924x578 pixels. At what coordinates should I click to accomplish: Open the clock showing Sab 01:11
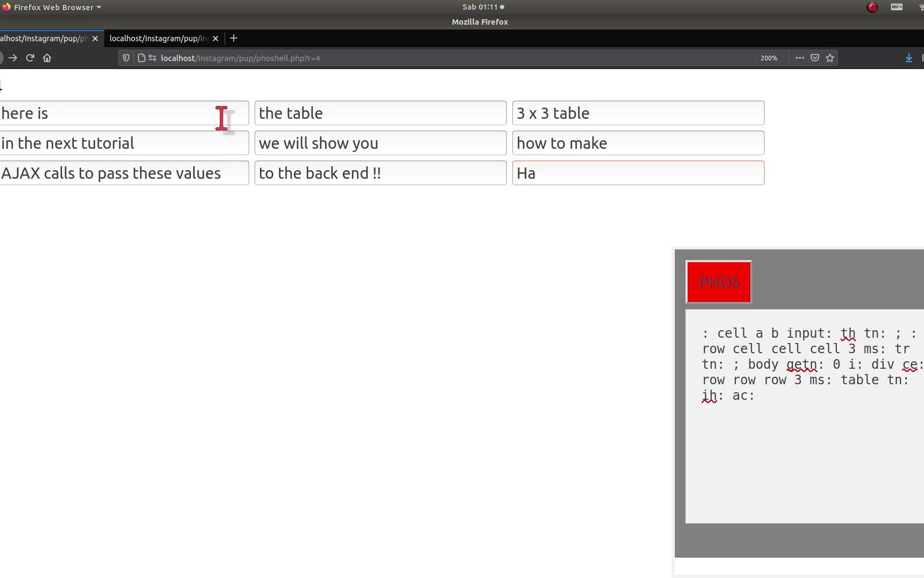[x=483, y=7]
